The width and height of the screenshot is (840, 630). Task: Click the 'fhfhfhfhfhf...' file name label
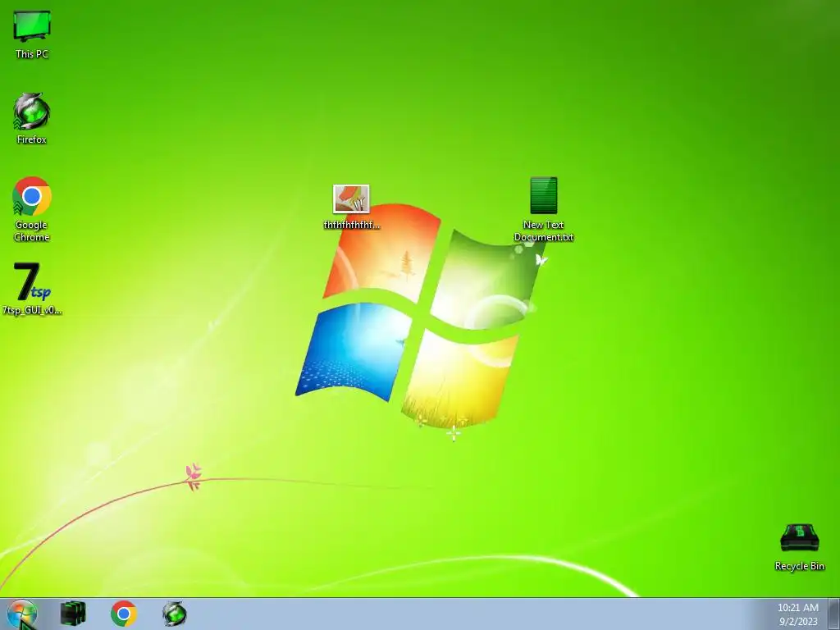(x=351, y=225)
